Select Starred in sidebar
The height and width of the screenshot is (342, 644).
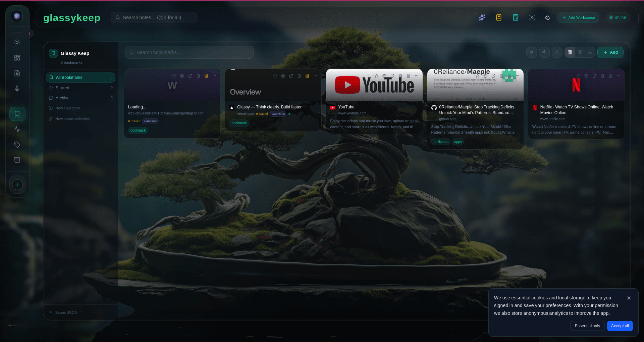click(80, 88)
